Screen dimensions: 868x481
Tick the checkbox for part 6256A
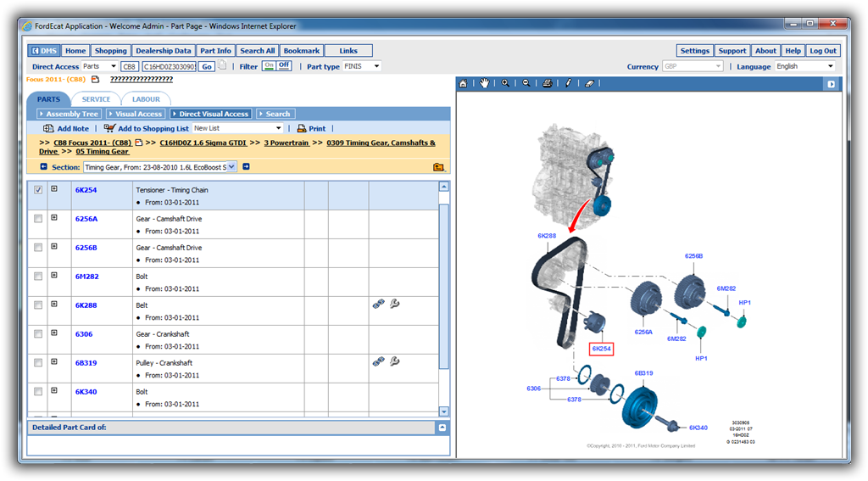pos(37,219)
